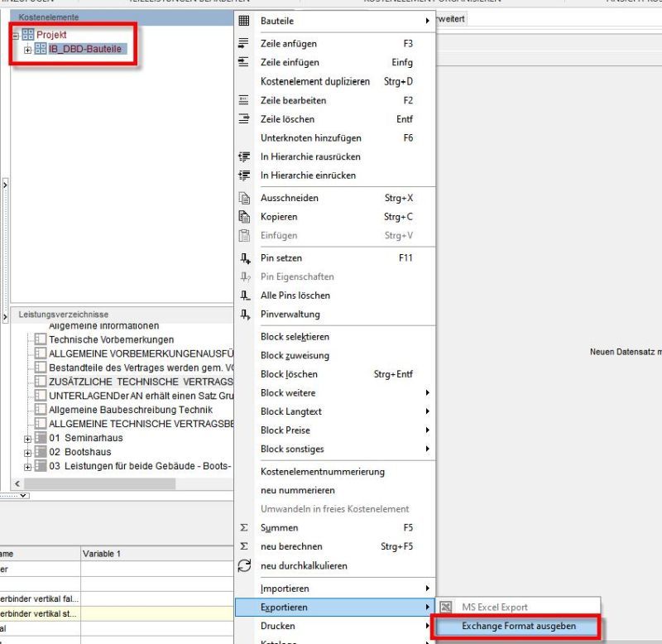Open the Block Preise submenu
662x644 pixels.
(285, 430)
